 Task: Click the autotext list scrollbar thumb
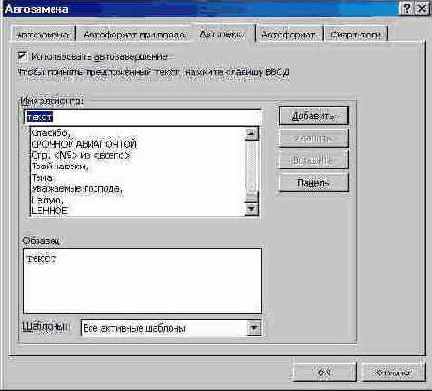click(x=251, y=197)
